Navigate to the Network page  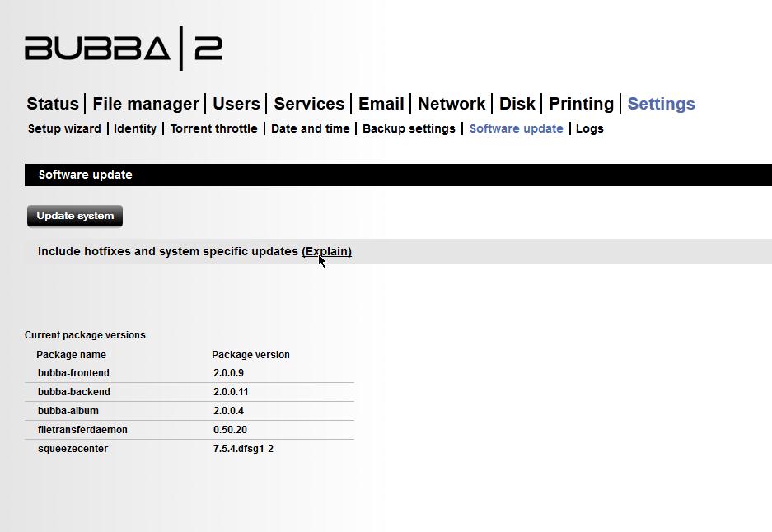click(x=452, y=103)
